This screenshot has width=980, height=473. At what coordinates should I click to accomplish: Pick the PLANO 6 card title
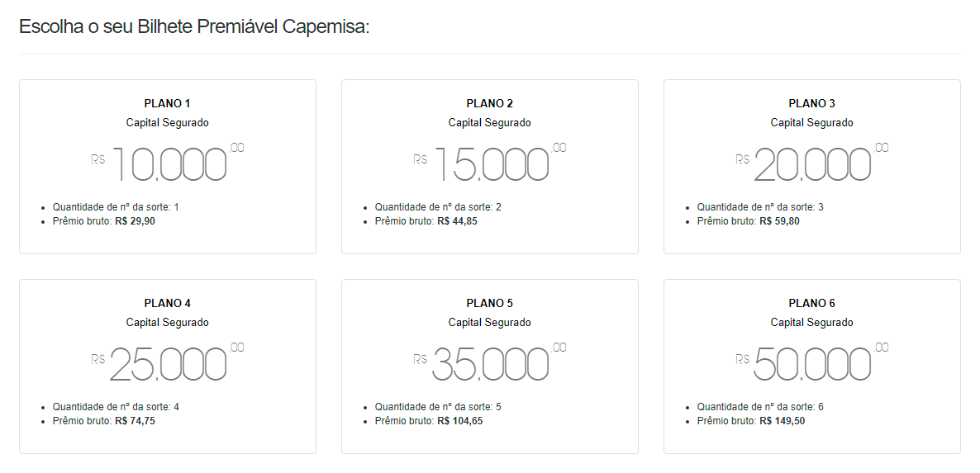[811, 303]
